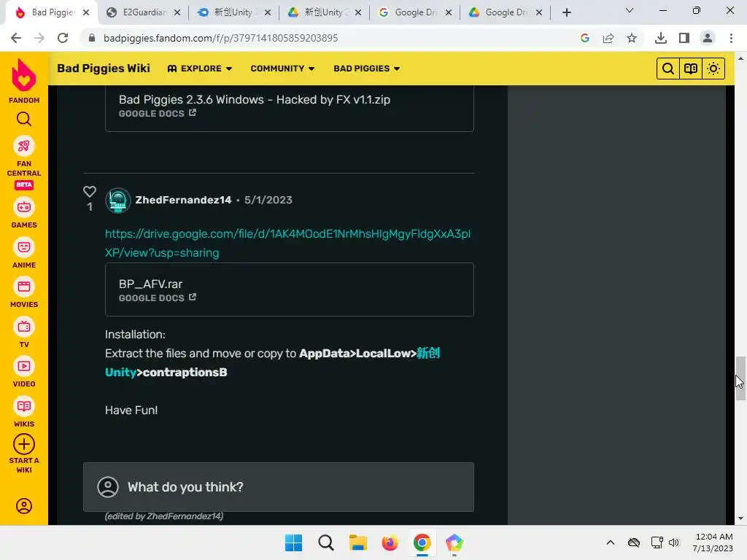The image size is (747, 560).
Task: Click the page scrollbar thumb
Action: 740,378
